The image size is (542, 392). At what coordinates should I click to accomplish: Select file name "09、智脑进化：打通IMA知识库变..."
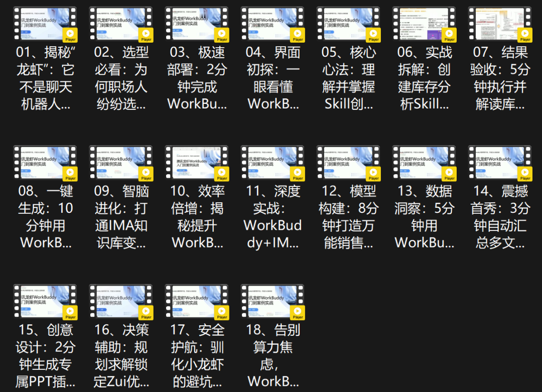click(121, 217)
